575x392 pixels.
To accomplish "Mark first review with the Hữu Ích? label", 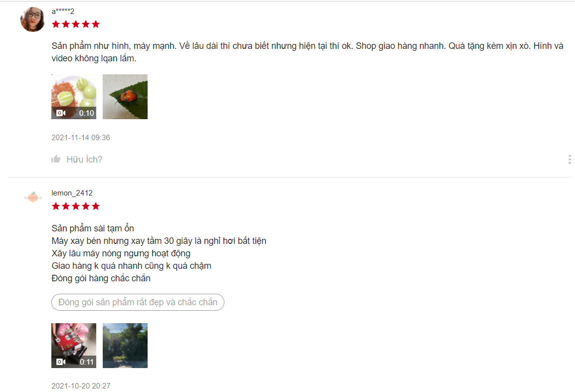I will tap(84, 160).
